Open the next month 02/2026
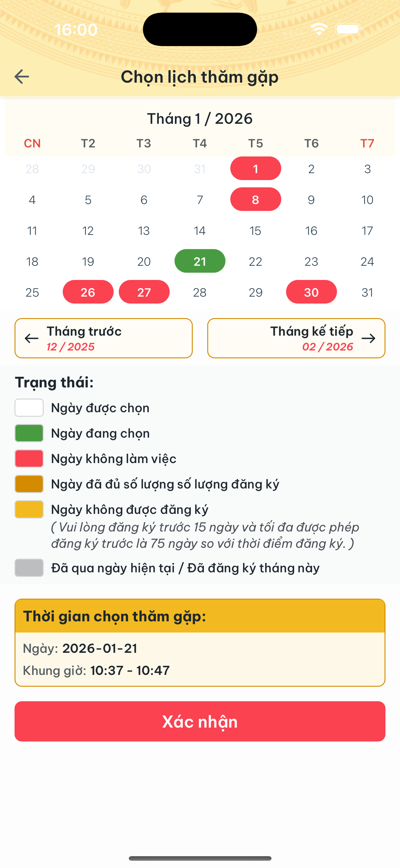Screen dimensions: 400x868 (296, 338)
